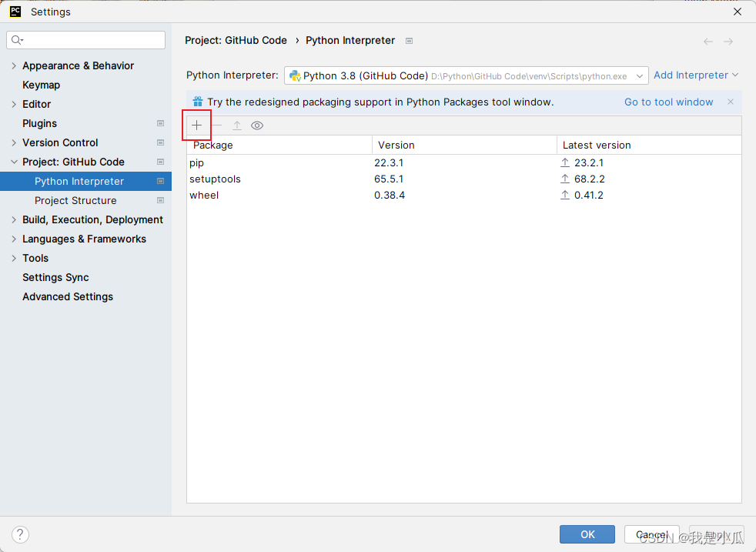Click the help question mark icon
This screenshot has width=756, height=552.
(20, 534)
